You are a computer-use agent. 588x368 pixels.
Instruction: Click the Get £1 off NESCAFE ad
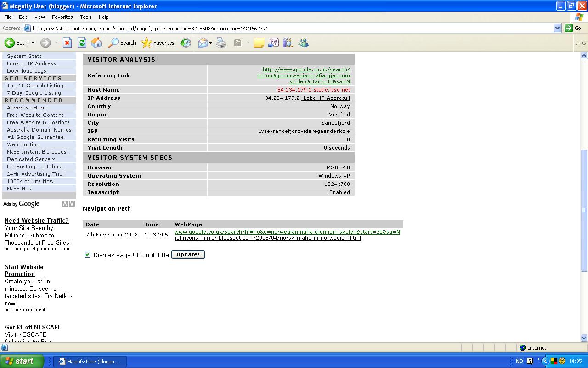click(33, 327)
